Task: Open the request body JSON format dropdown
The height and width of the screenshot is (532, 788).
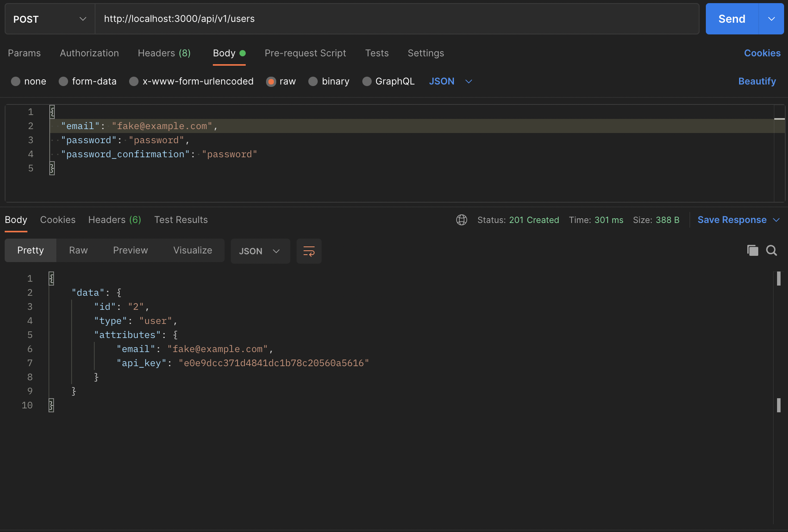Action: point(451,81)
